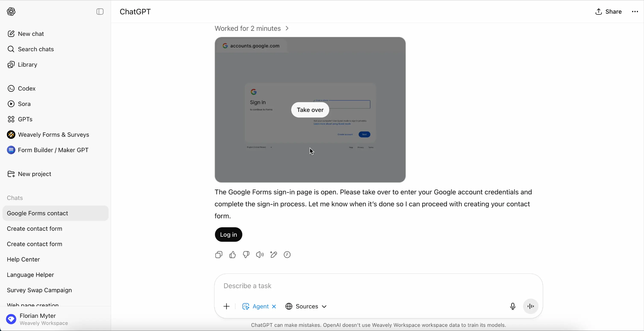Open the Sources dropdown
Screen dimensions: 644x331
(x=306, y=306)
